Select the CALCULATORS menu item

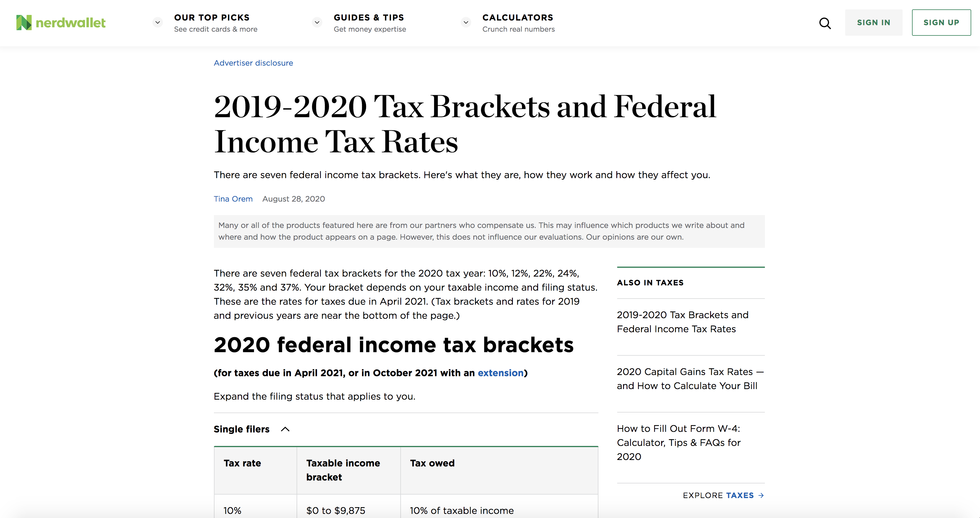pyautogui.click(x=518, y=18)
